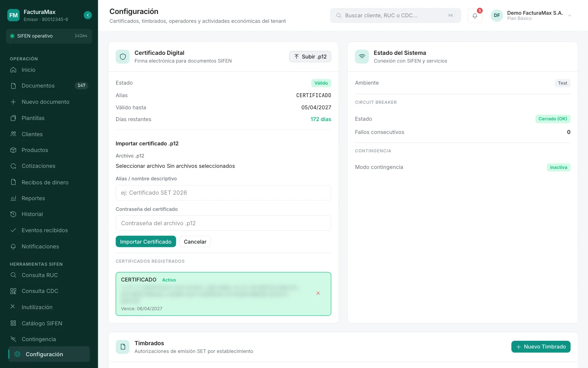Focus the Buscar cliente, RUC o CDC field
The image size is (588, 368).
(395, 15)
